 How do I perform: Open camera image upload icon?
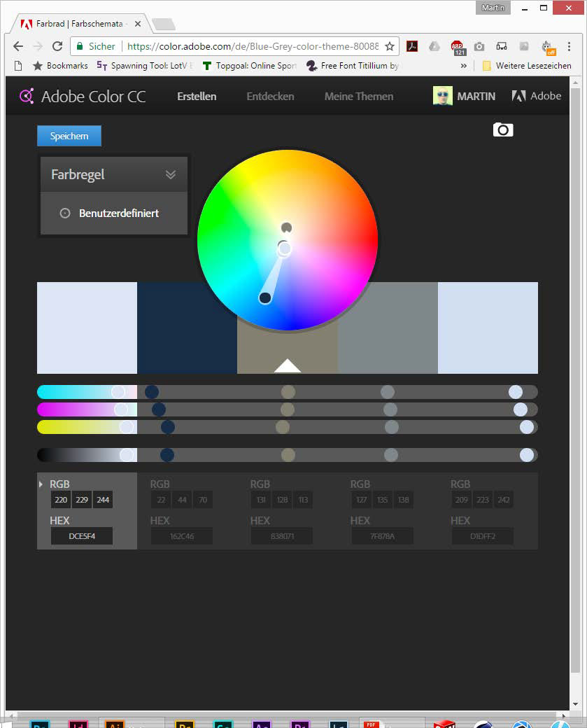click(x=503, y=129)
